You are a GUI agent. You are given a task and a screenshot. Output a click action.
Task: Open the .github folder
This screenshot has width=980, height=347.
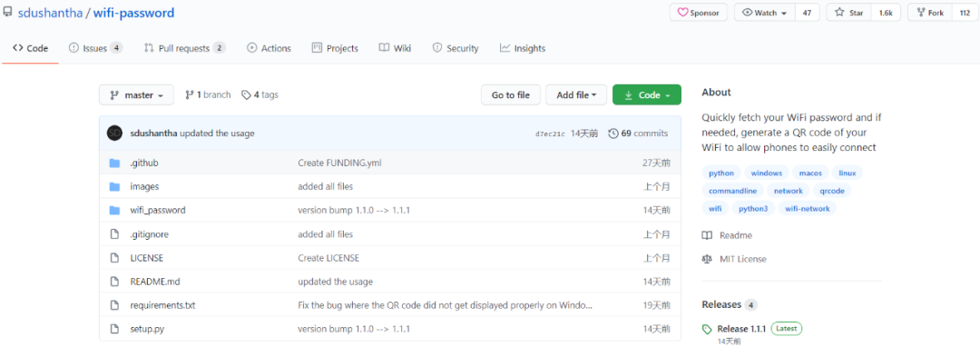click(x=144, y=163)
